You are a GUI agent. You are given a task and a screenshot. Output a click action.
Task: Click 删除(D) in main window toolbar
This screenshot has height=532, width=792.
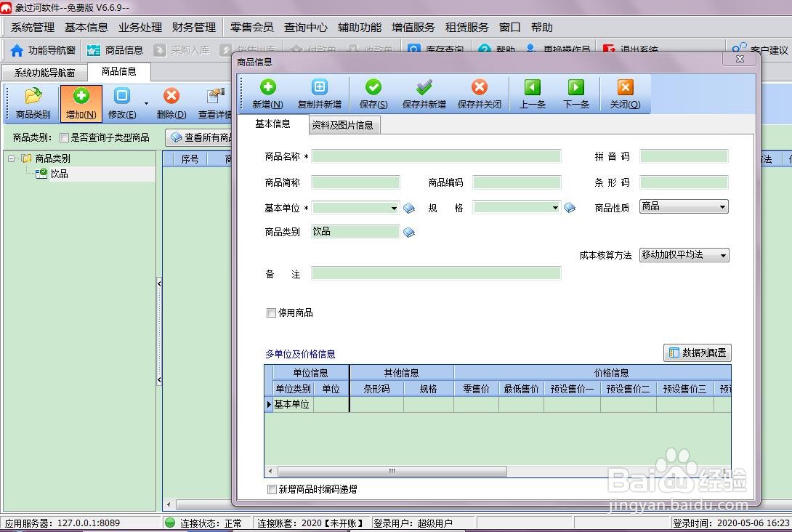pos(171,104)
